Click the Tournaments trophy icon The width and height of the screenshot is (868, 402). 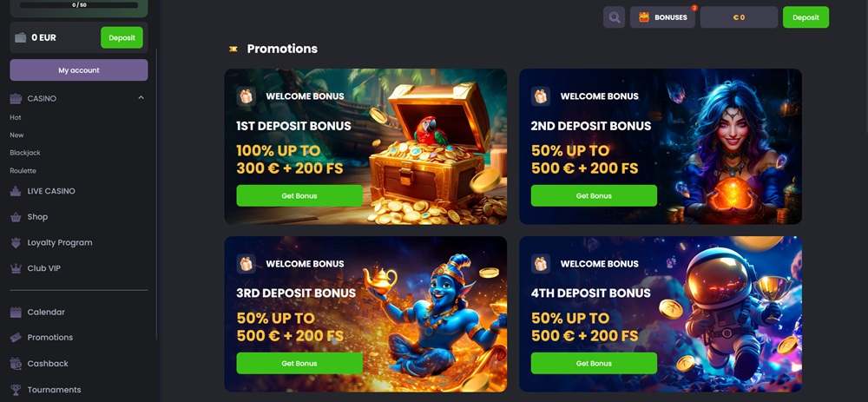click(16, 390)
